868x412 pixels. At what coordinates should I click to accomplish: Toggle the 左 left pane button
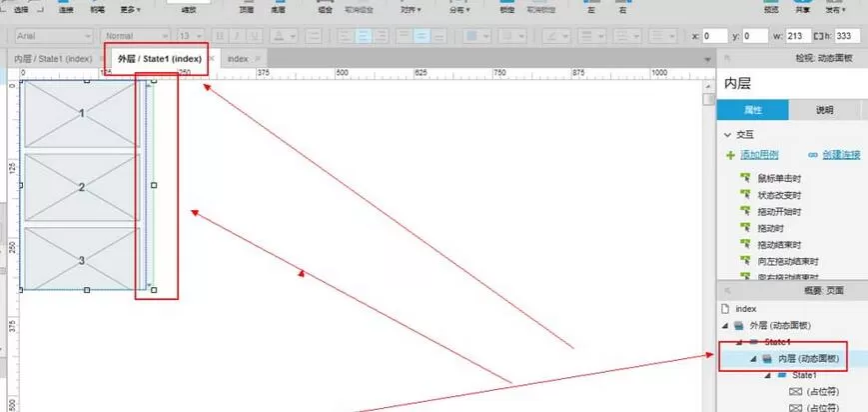(x=590, y=9)
